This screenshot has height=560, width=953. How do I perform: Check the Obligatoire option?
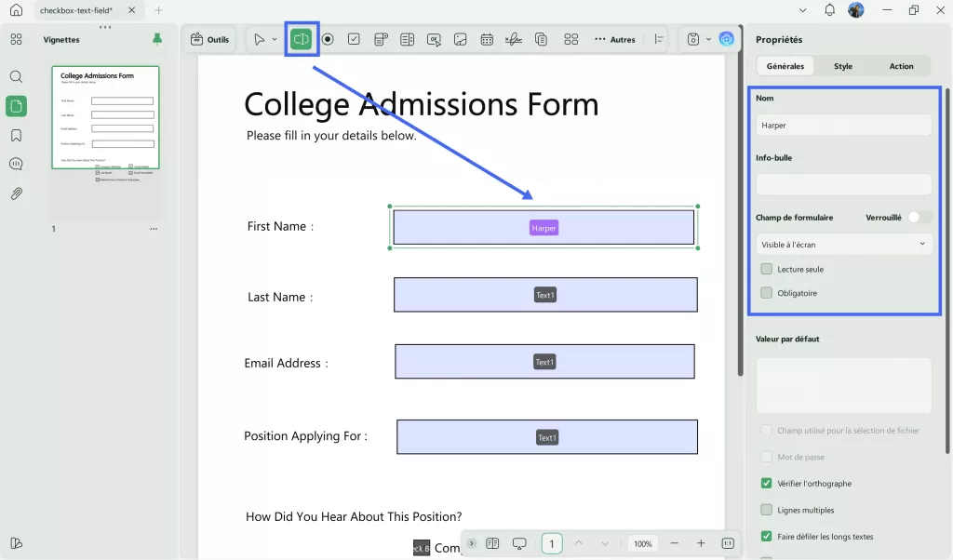767,293
